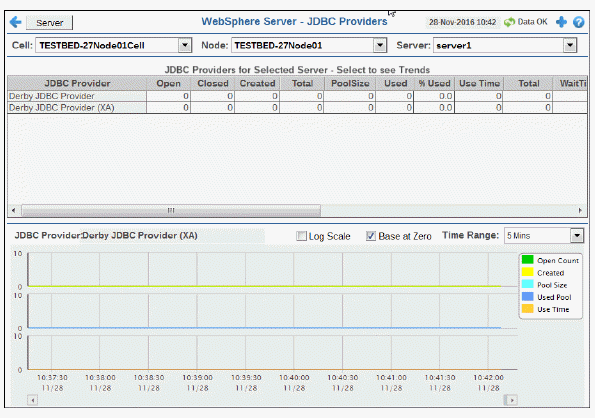Open the Server button
Viewport: 595px width, 418px height.
tap(49, 22)
